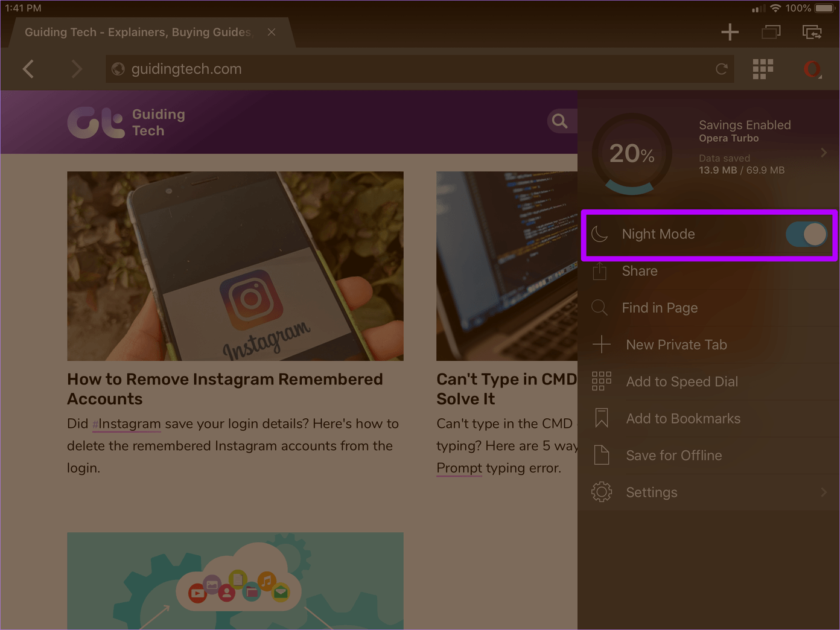Open the Speed Dial grid icon
The width and height of the screenshot is (840, 630).
[763, 69]
